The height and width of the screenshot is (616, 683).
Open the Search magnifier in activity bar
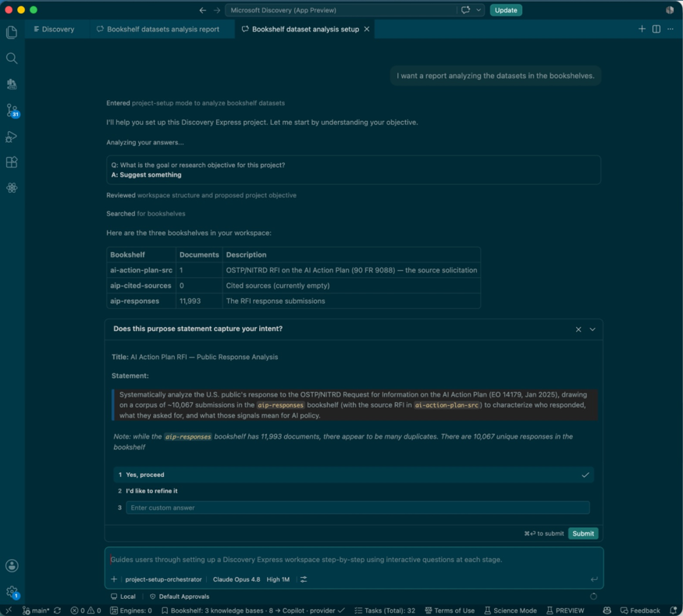coord(12,58)
